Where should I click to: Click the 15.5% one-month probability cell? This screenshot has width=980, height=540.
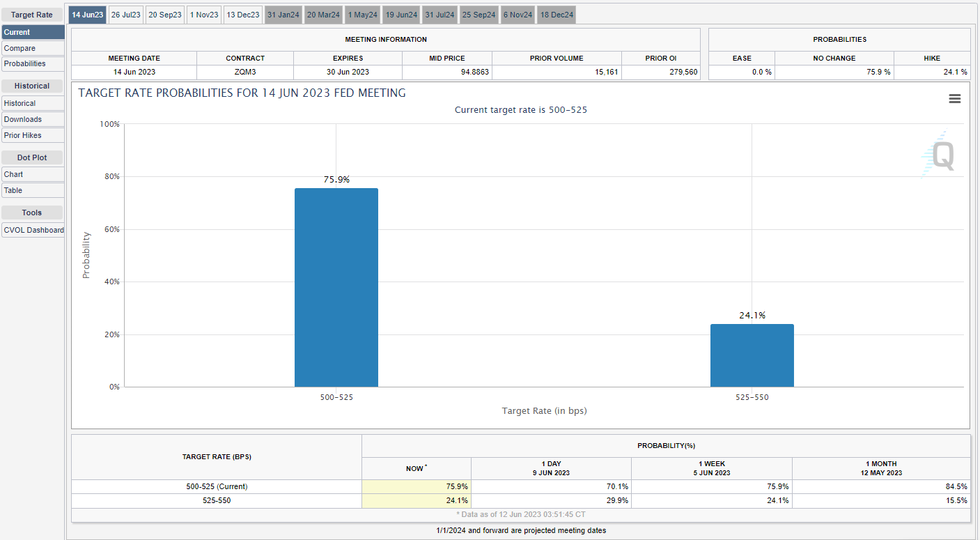click(881, 500)
